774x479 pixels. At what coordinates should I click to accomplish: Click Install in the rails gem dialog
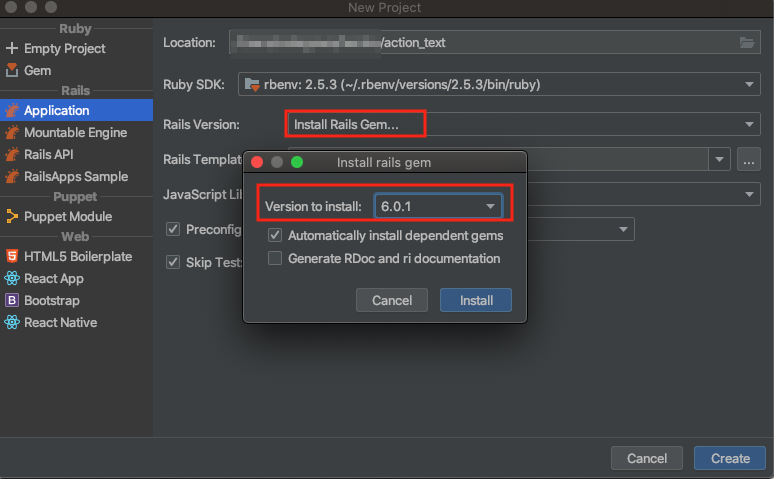[x=476, y=300]
